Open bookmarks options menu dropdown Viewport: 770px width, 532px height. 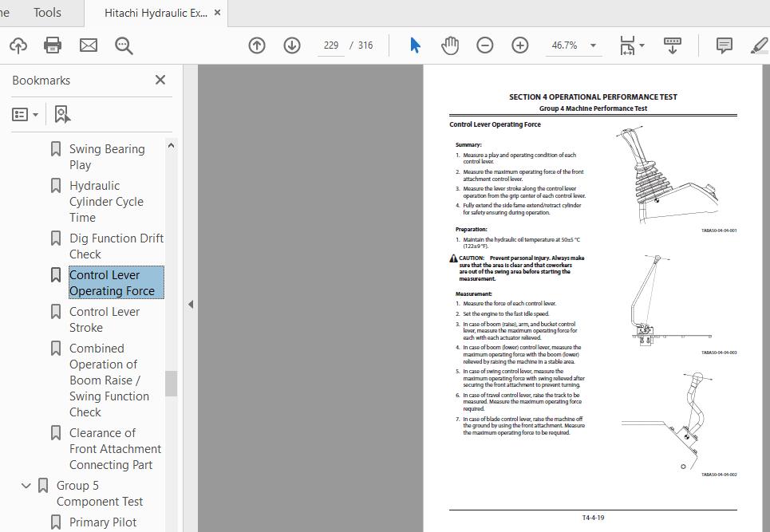[25, 115]
